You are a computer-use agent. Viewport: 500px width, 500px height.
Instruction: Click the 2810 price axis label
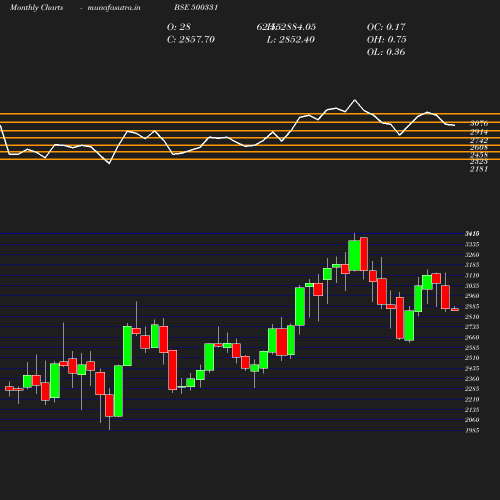pos(472,317)
